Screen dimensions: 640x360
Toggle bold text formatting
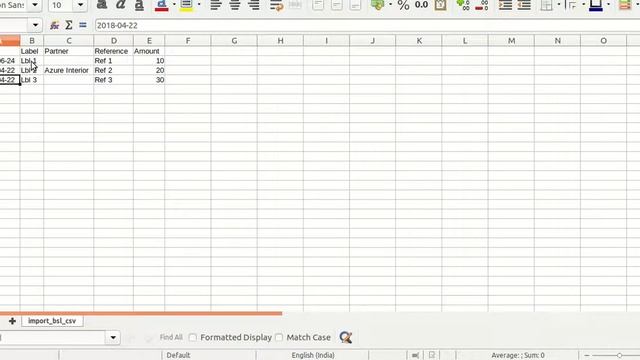(x=102, y=5)
